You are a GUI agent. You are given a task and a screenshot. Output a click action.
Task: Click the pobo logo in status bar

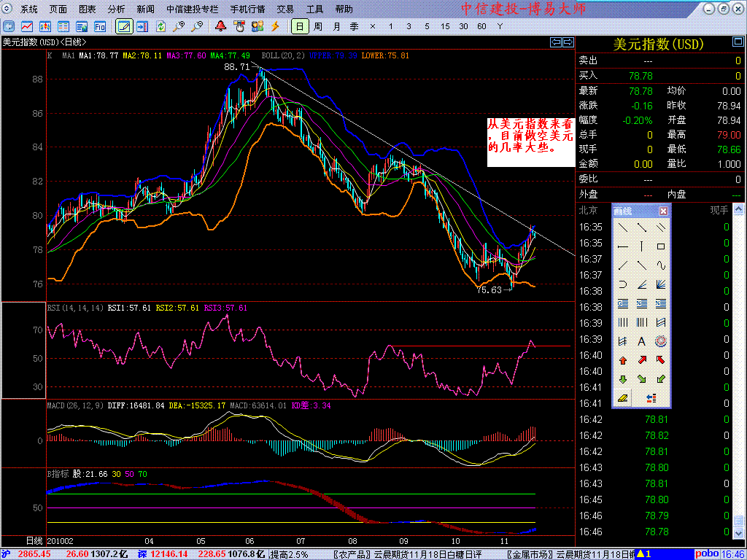(707, 554)
